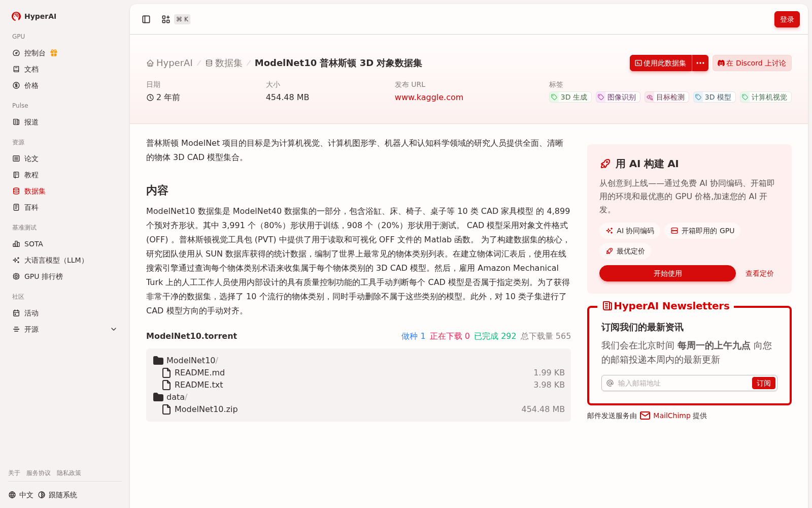Click ModelNet10.zip file row

pos(358,409)
